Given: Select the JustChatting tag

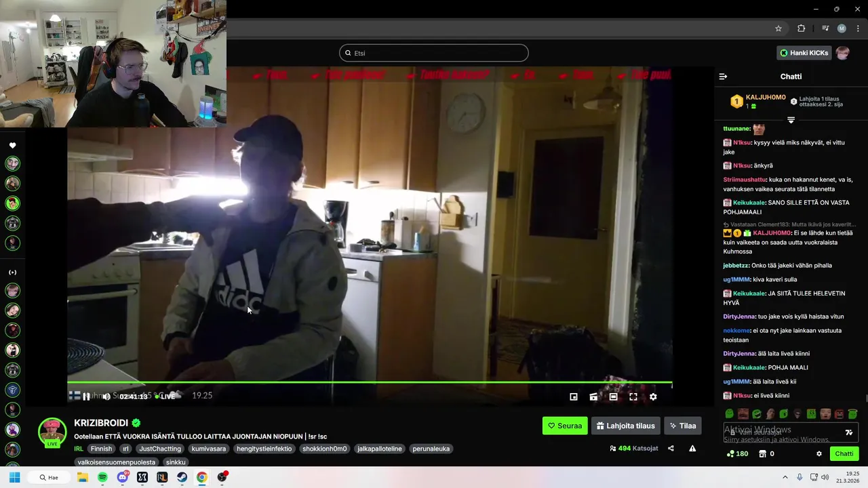Looking at the screenshot, I should click(160, 449).
